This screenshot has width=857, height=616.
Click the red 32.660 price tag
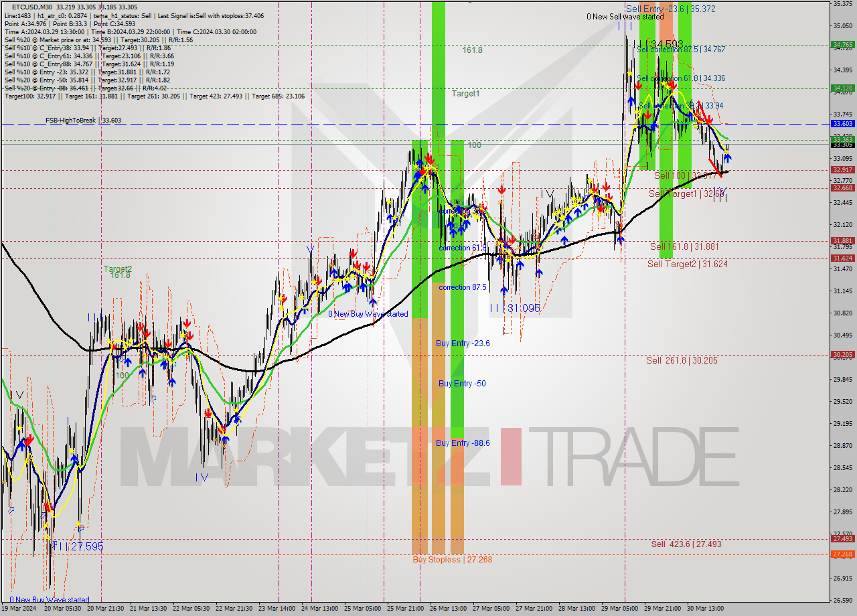click(x=842, y=188)
